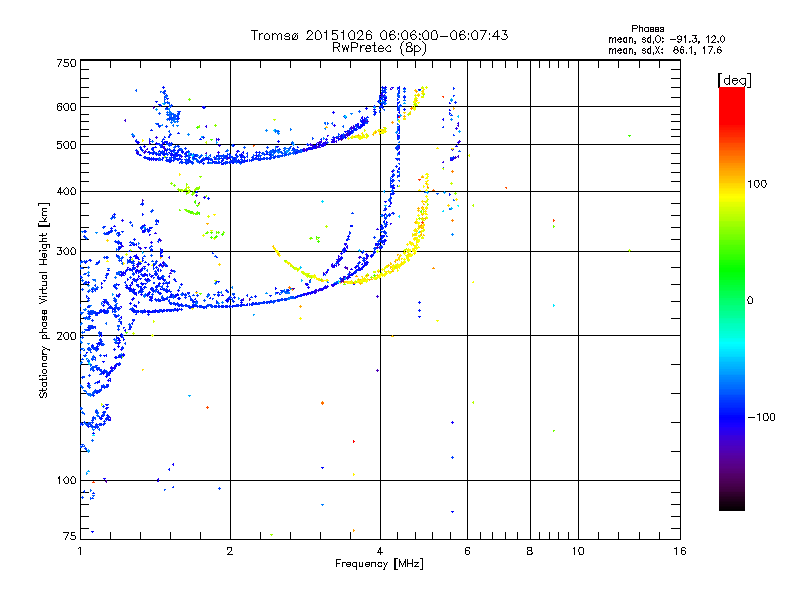Click the x-axis '8' tick label
Image resolution: width=800 pixels, height=600 pixels.
tap(530, 552)
